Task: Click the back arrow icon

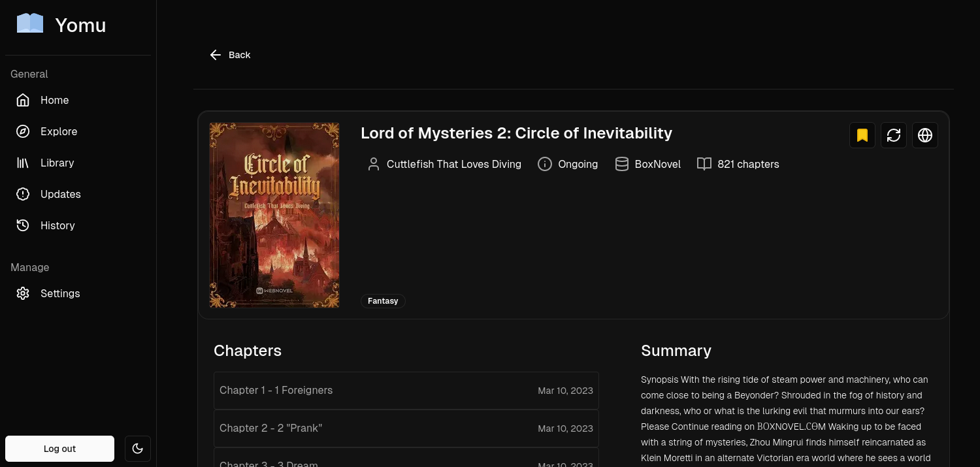Action: (216, 55)
